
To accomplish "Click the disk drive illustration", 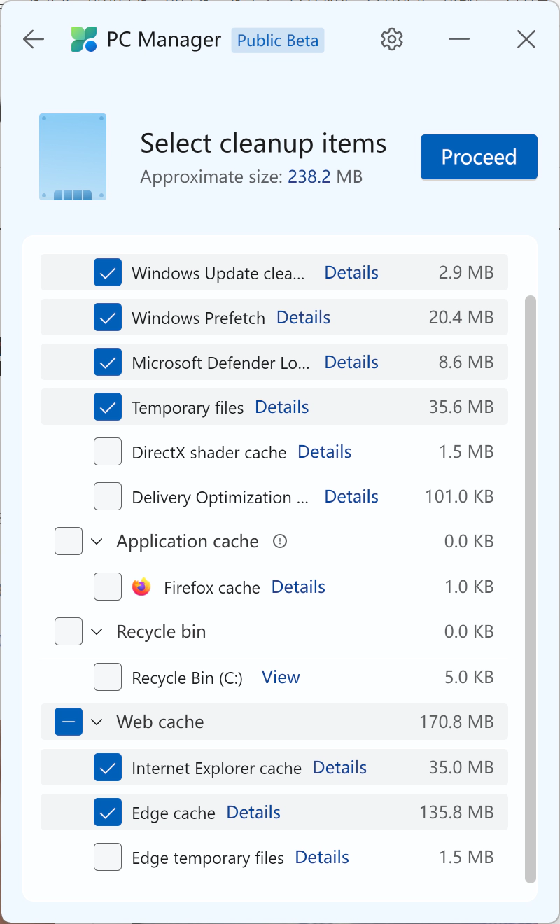I will point(73,157).
